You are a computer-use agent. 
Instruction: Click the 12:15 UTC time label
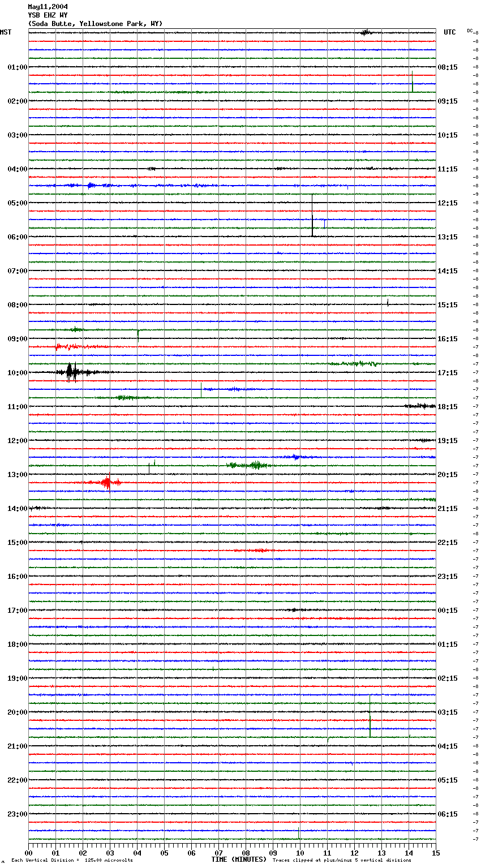tap(448, 203)
